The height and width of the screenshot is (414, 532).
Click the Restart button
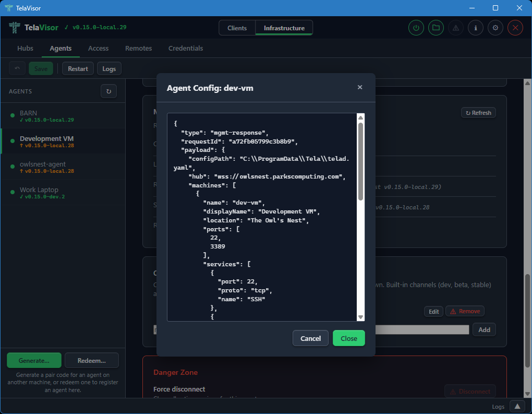click(78, 68)
